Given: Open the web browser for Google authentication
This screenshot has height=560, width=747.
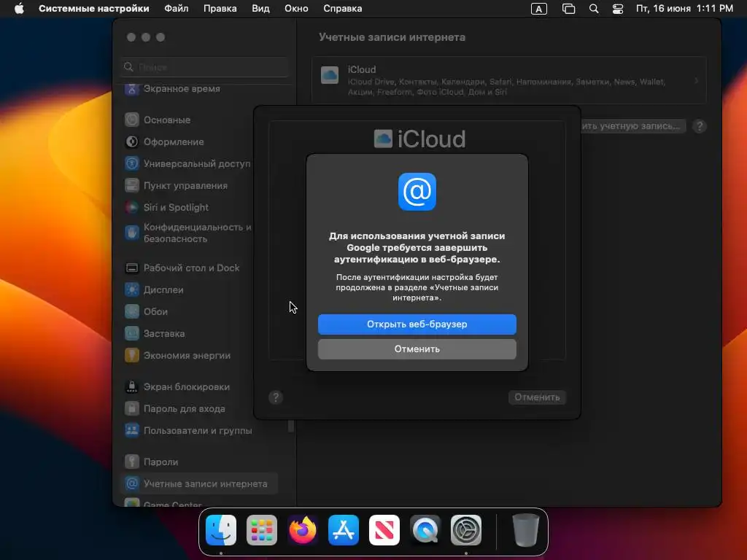Looking at the screenshot, I should 417,324.
